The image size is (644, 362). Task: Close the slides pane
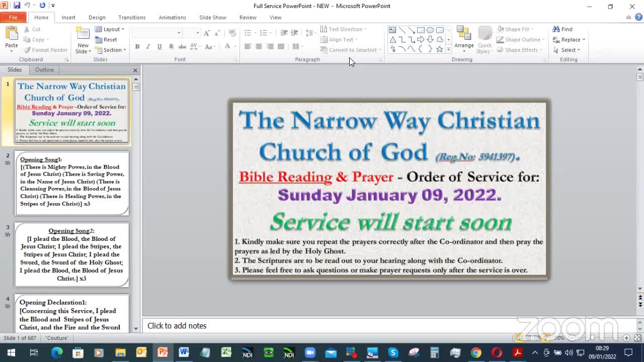coord(135,70)
